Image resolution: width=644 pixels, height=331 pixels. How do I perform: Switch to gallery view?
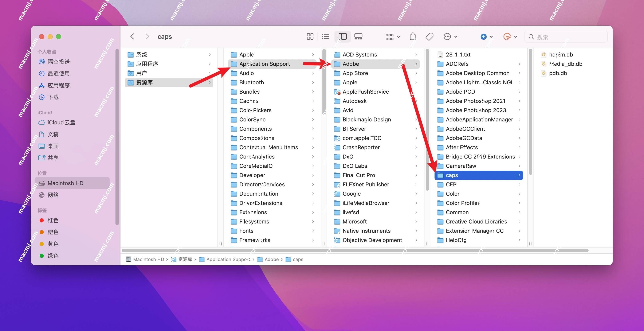click(x=358, y=36)
